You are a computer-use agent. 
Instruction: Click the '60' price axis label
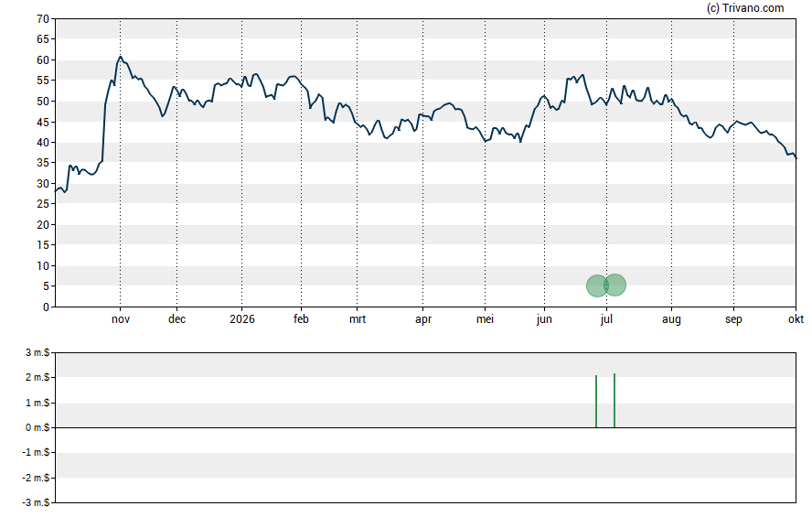click(x=43, y=60)
